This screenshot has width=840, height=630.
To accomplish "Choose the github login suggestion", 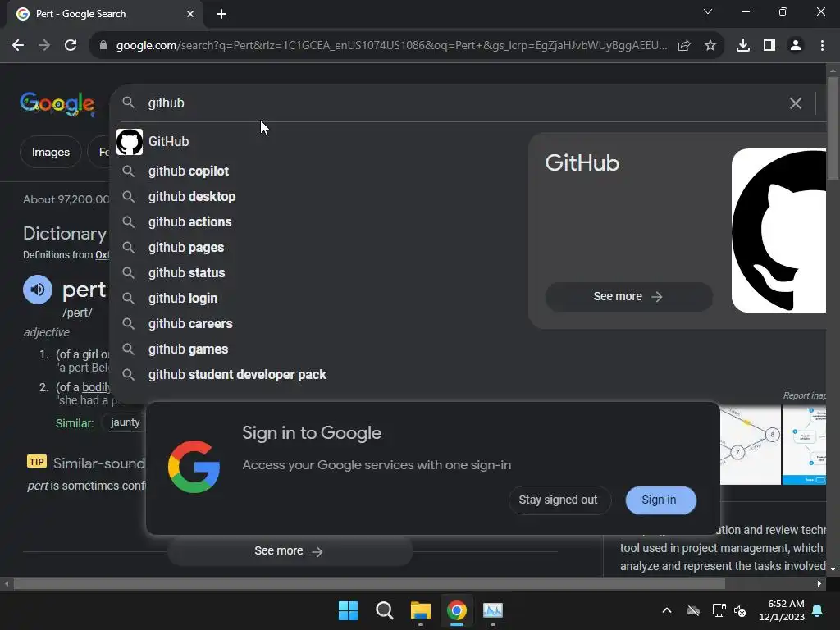I will click(319, 299).
